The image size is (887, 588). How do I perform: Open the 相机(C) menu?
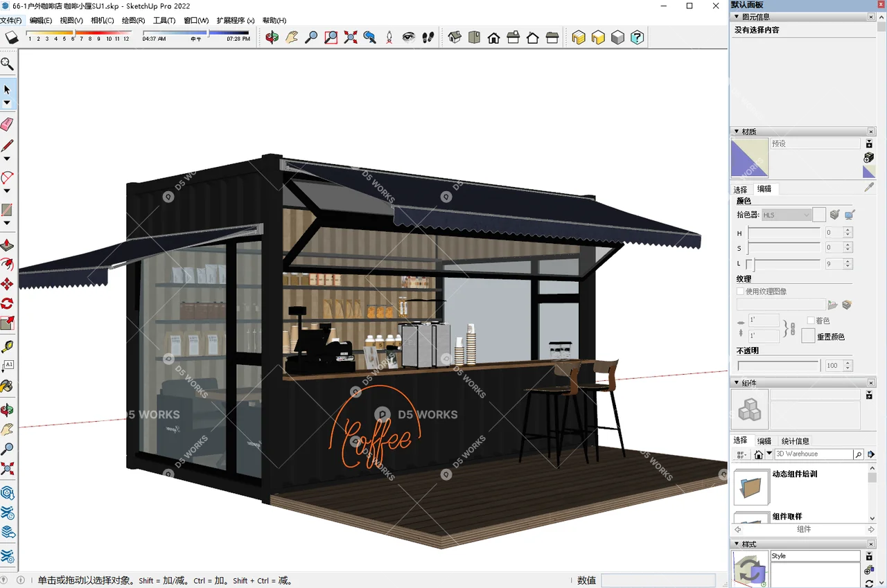tap(102, 20)
